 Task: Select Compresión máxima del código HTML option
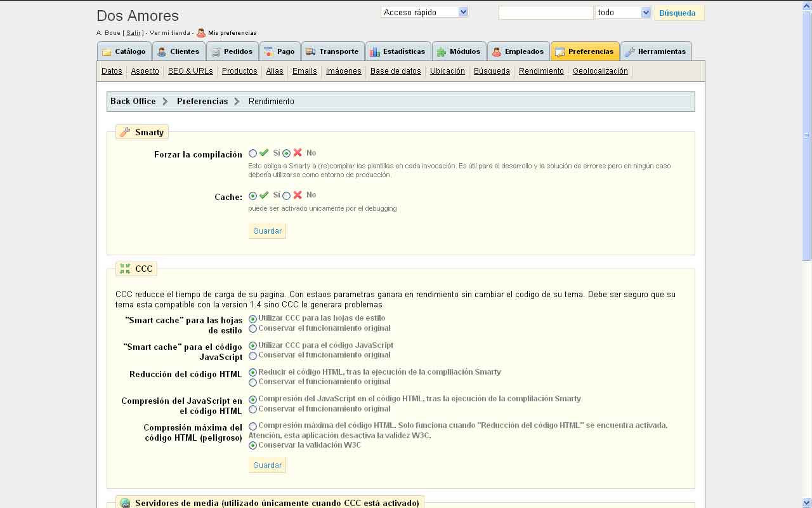(x=253, y=426)
